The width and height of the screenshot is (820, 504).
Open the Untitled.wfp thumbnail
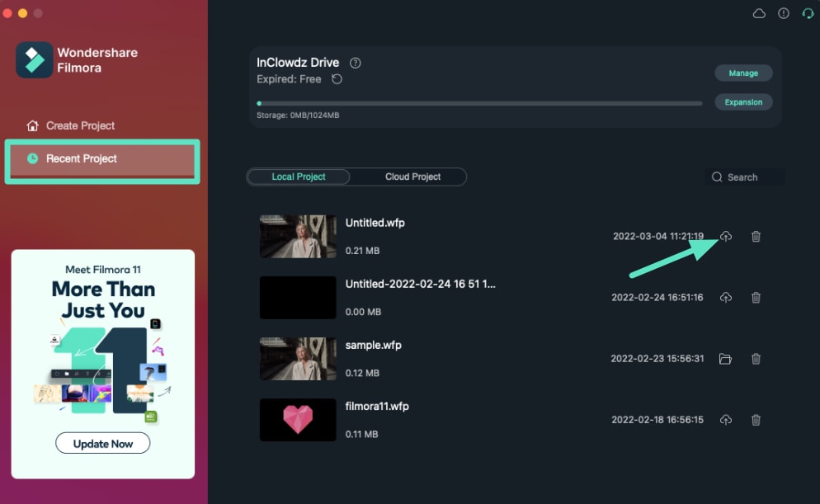298,236
